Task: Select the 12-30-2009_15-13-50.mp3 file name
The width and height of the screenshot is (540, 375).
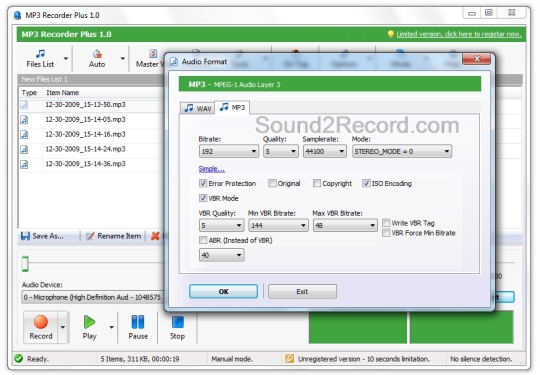Action: click(85, 105)
